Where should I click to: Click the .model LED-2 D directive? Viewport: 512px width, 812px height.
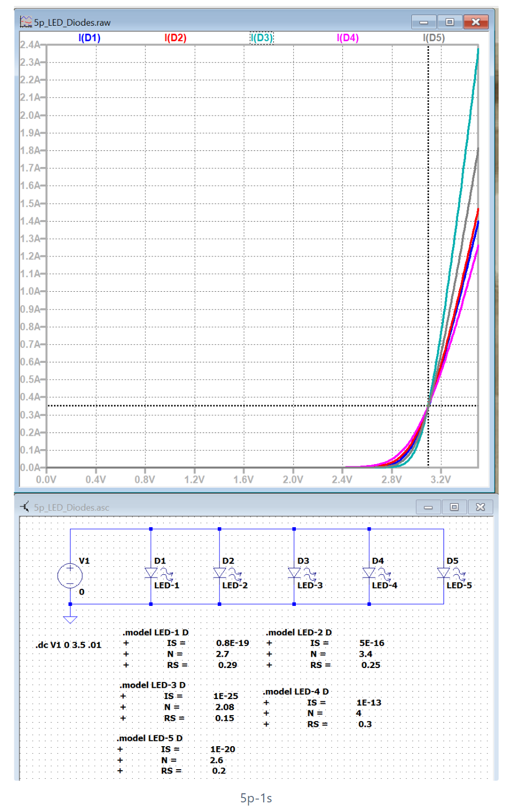pos(299,632)
